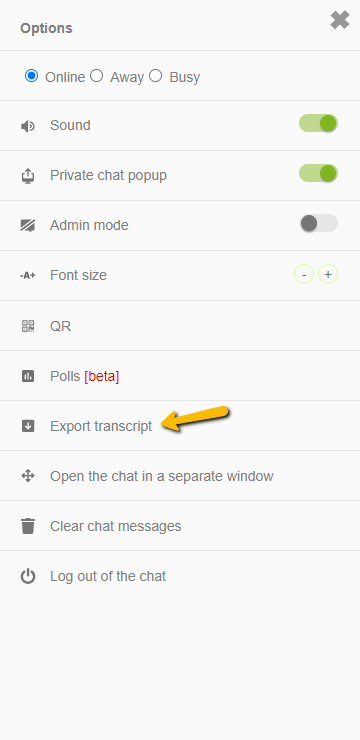
Task: Click the Log out power icon
Action: click(x=28, y=576)
